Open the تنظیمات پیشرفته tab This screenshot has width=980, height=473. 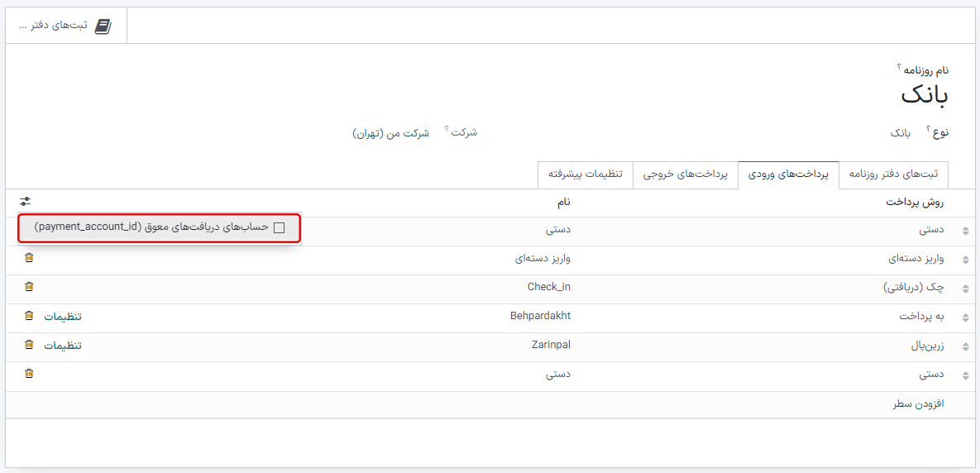585,175
